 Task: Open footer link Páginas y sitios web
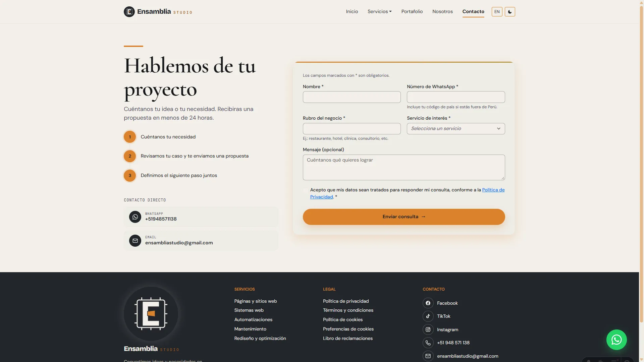click(256, 301)
